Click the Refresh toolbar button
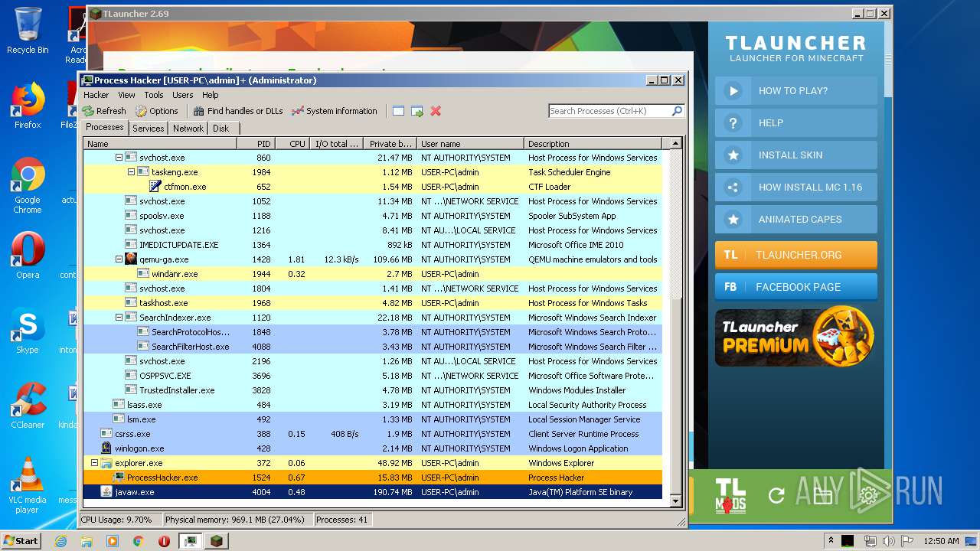Viewport: 980px width, 551px height. coord(104,111)
